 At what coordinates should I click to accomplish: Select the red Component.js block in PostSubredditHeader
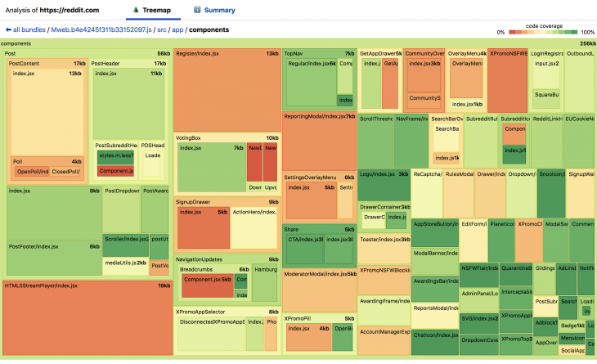click(x=116, y=171)
